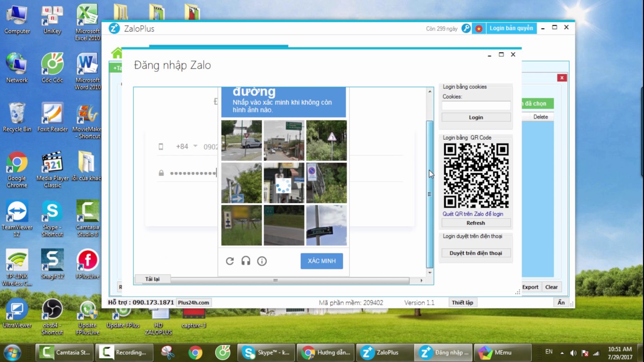Click Refresh under the QR code
Screen dimensions: 644x362
coord(475,223)
